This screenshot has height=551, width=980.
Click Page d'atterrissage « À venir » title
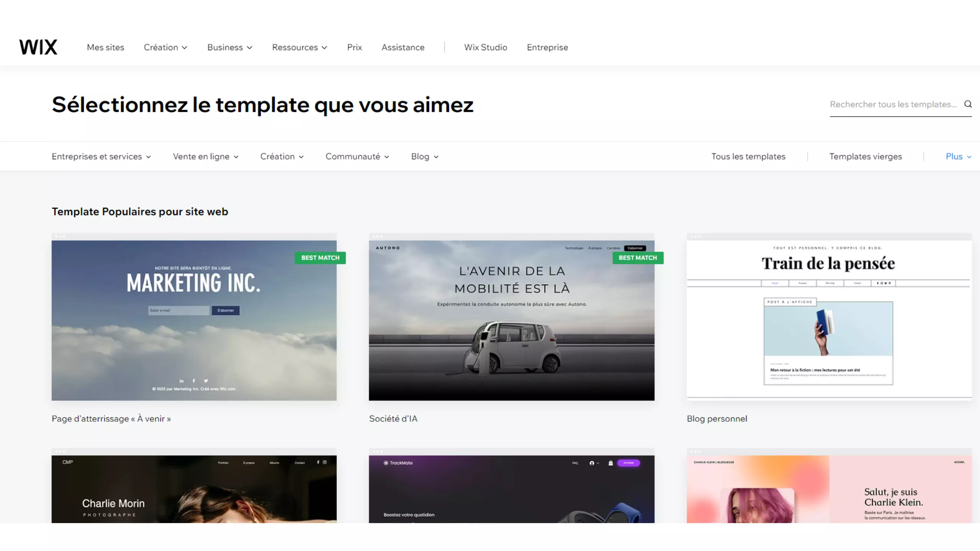[111, 419]
